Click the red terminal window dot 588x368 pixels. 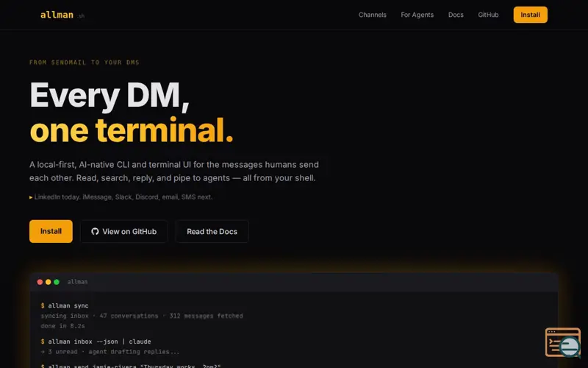pos(40,282)
